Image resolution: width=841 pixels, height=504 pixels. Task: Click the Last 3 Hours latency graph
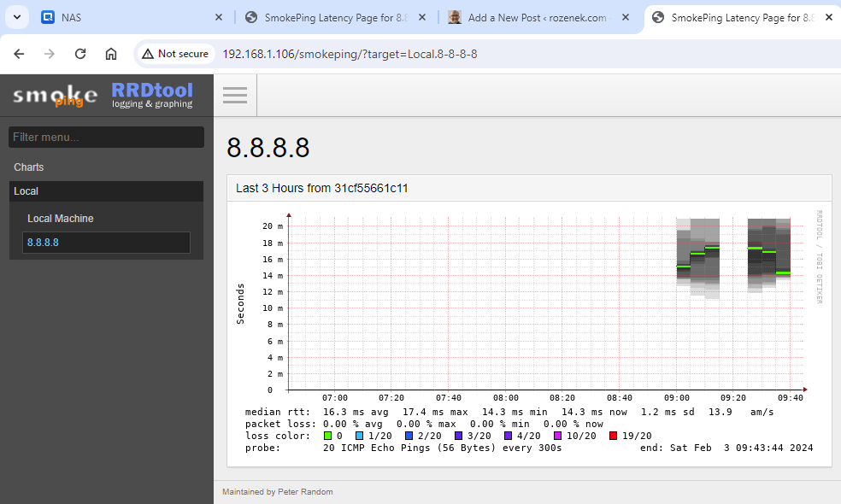[x=529, y=332]
